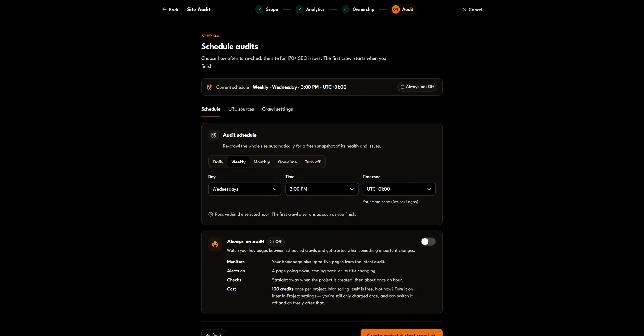Click the Cancel text in header

[x=475, y=10]
